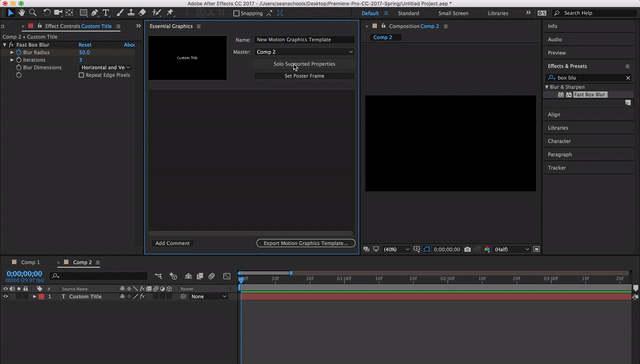Click Solo Supported Properties button
The image size is (640, 364).
tap(304, 64)
